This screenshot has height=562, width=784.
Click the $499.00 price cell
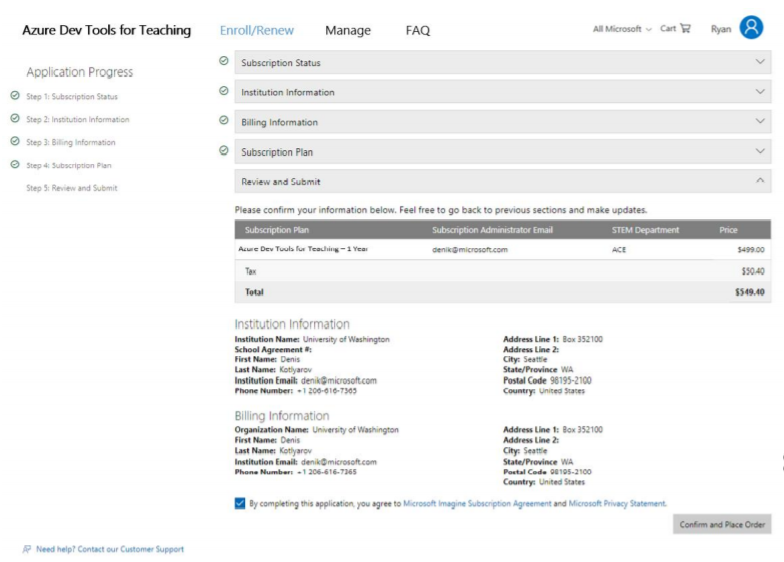[x=750, y=250]
